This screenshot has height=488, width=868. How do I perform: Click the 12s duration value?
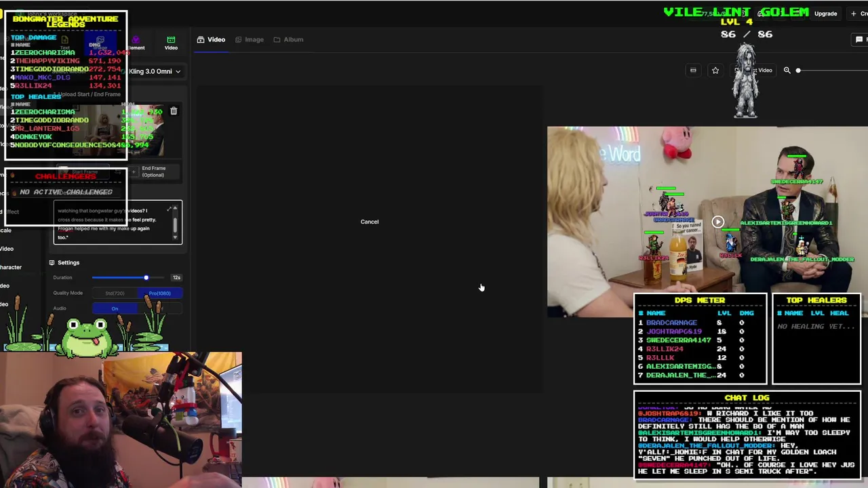coord(176,277)
